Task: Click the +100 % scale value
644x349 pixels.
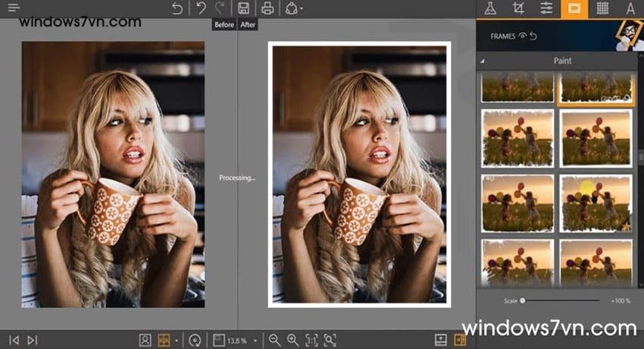Action: pyautogui.click(x=621, y=301)
